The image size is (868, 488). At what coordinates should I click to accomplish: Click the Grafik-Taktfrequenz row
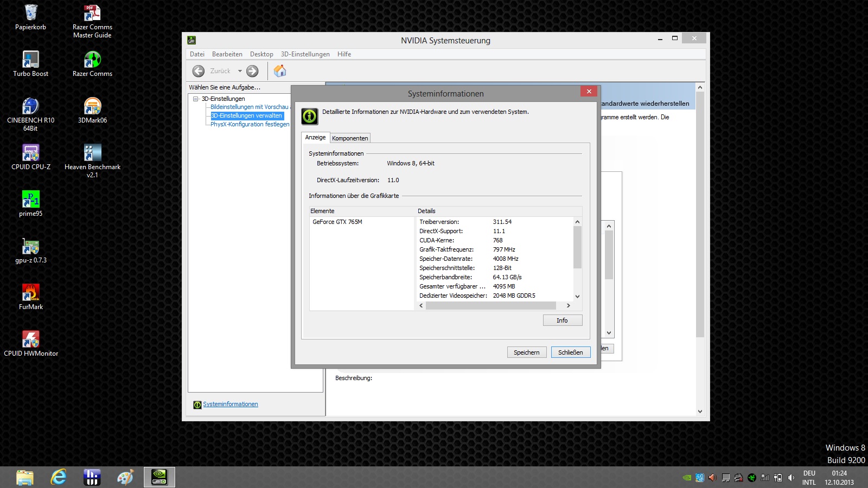tap(495, 249)
